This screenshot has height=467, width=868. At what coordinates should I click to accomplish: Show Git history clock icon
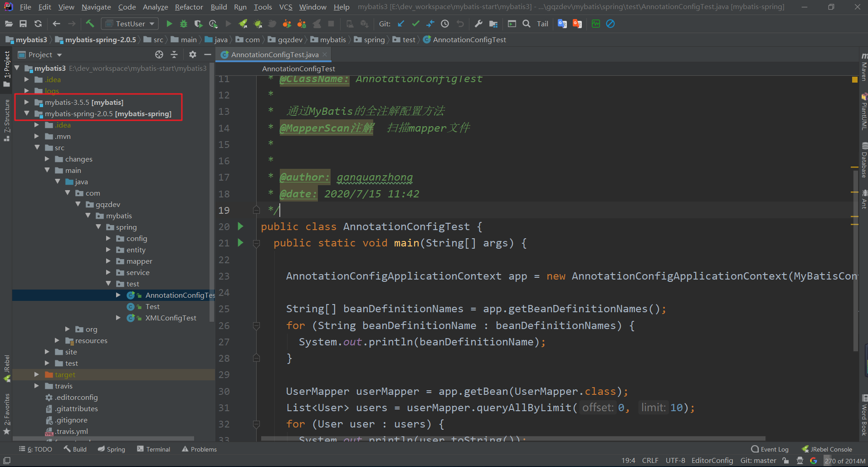445,24
